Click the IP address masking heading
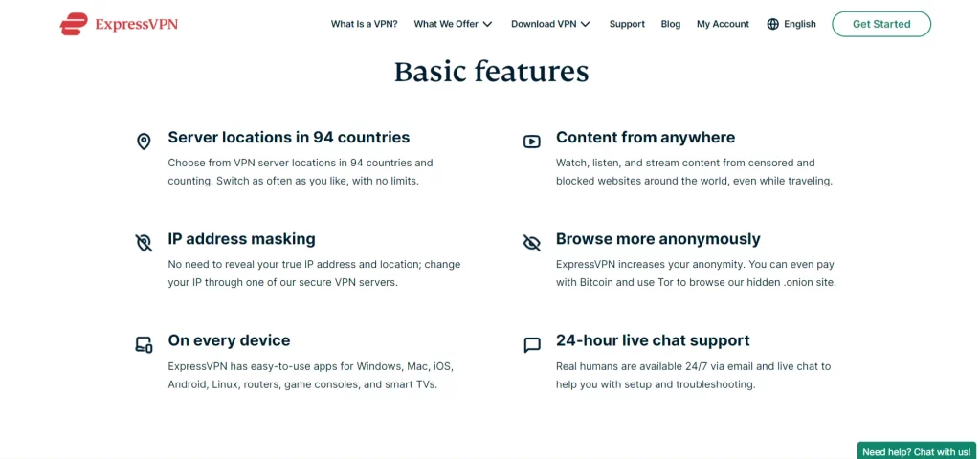The height and width of the screenshot is (459, 980). [242, 239]
